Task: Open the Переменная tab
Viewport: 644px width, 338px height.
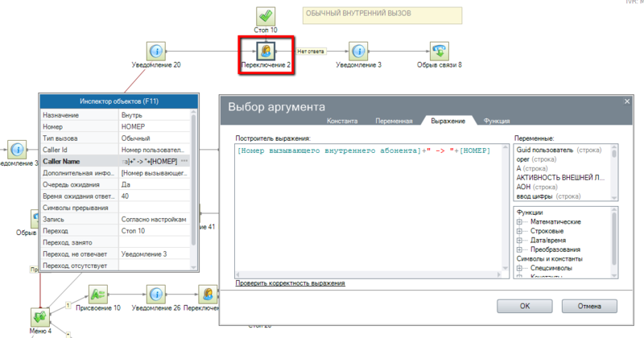Action: (x=394, y=121)
